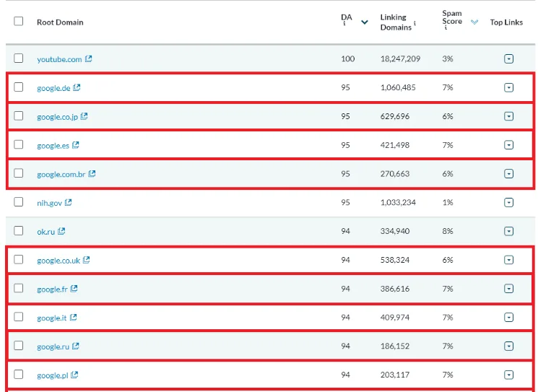Expand Top Links for google.de

tap(509, 88)
